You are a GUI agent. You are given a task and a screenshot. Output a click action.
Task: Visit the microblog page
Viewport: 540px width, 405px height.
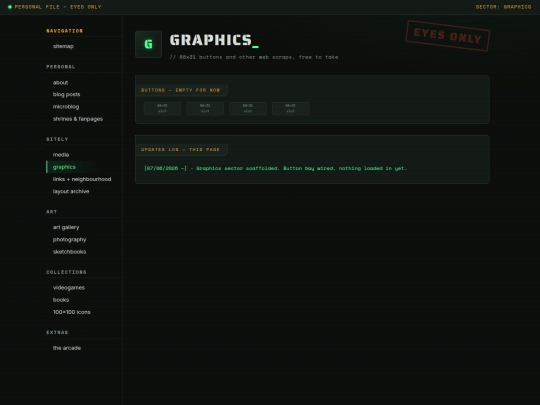[66, 107]
